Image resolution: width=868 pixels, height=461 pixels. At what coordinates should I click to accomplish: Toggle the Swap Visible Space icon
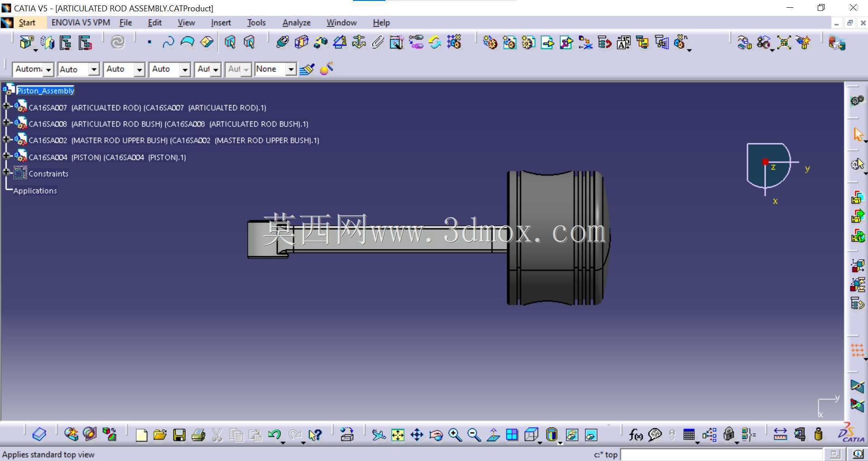591,435
